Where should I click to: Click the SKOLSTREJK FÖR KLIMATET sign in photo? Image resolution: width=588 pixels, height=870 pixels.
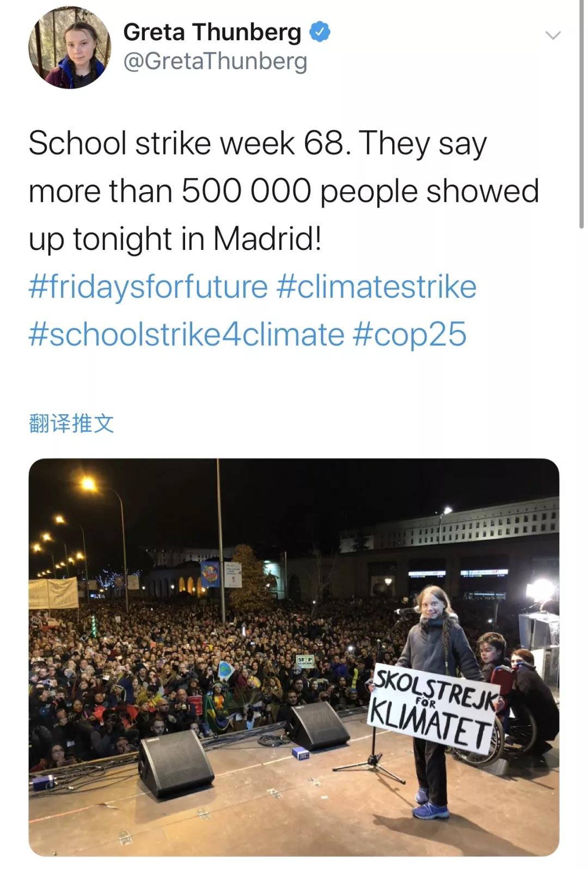pyautogui.click(x=433, y=709)
